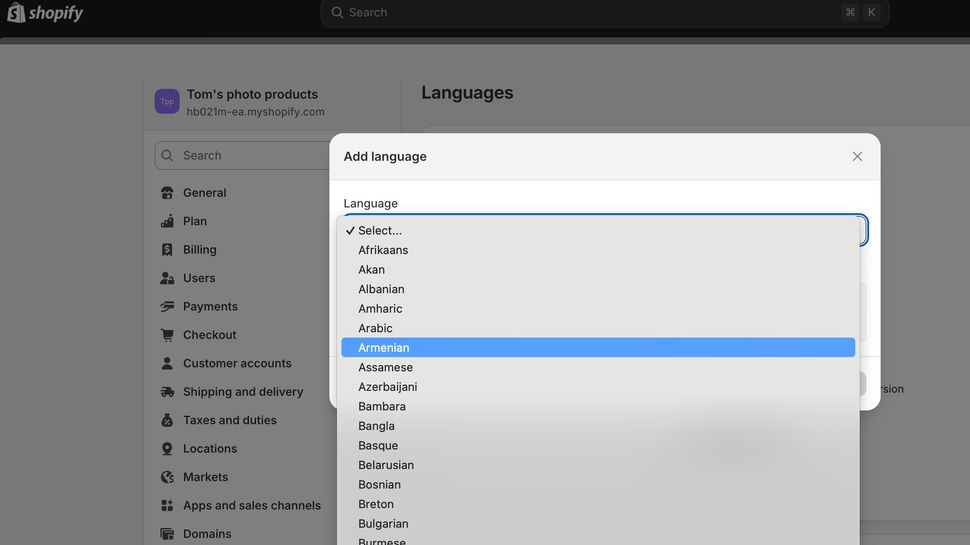
Task: Open the General settings icon
Action: pyautogui.click(x=167, y=193)
